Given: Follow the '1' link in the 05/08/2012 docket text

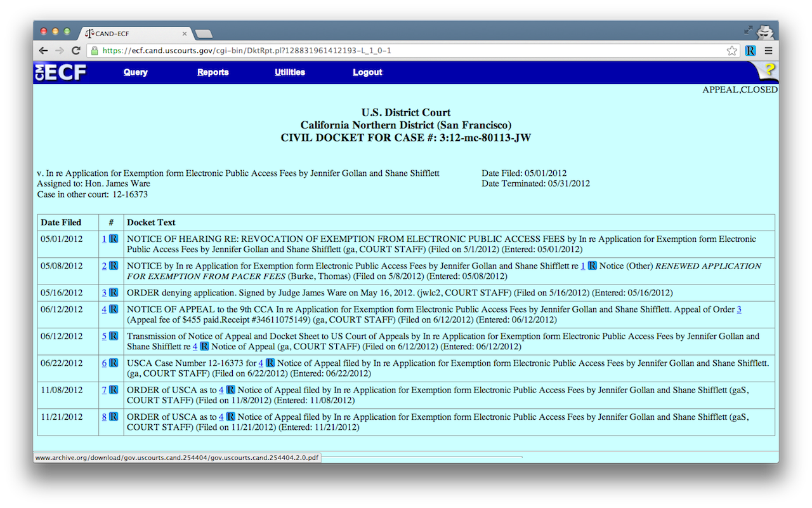Looking at the screenshot, I should coord(583,266).
